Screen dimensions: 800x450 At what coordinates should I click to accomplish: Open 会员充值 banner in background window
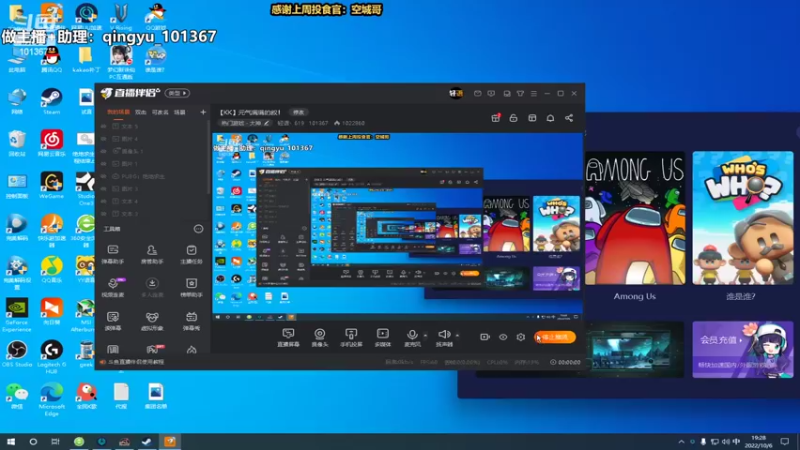tap(742, 349)
